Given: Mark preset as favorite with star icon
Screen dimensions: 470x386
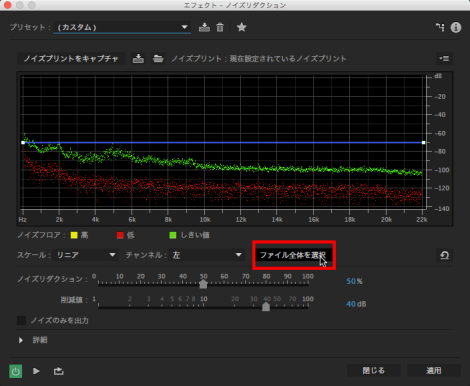Looking at the screenshot, I should [x=242, y=27].
